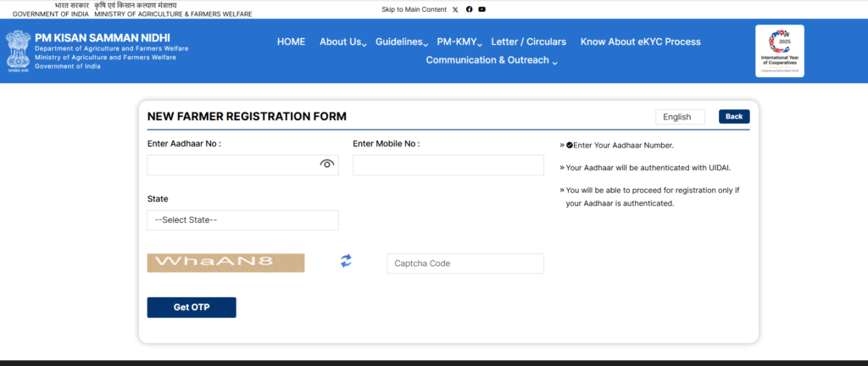Open Letter / Circulars page
This screenshot has width=868, height=366.
coord(529,42)
